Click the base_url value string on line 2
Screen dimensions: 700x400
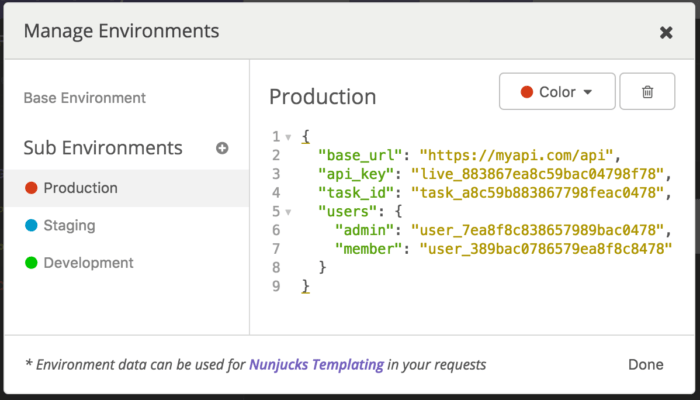coord(517,155)
